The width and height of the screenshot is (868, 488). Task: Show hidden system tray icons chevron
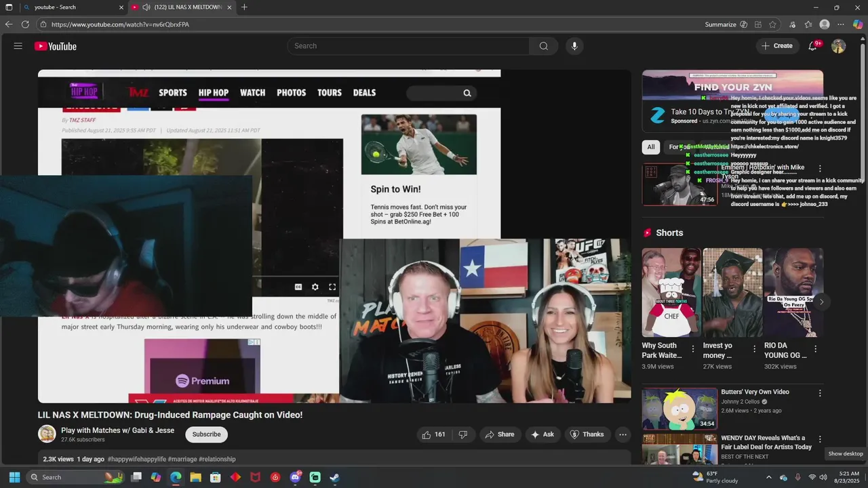[768, 477]
